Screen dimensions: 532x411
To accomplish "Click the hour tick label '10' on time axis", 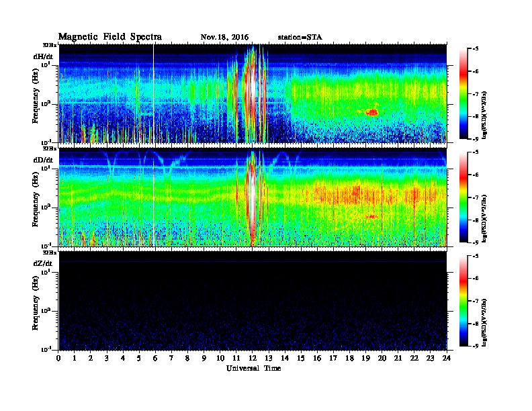I will (220, 358).
